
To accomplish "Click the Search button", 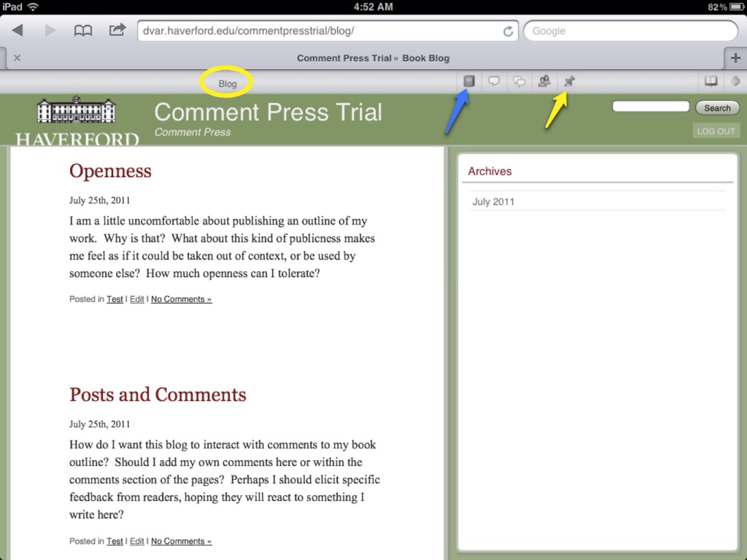I will (717, 108).
